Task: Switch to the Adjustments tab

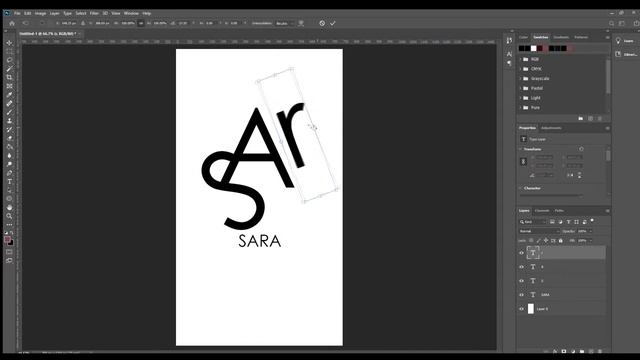Action: [551, 128]
